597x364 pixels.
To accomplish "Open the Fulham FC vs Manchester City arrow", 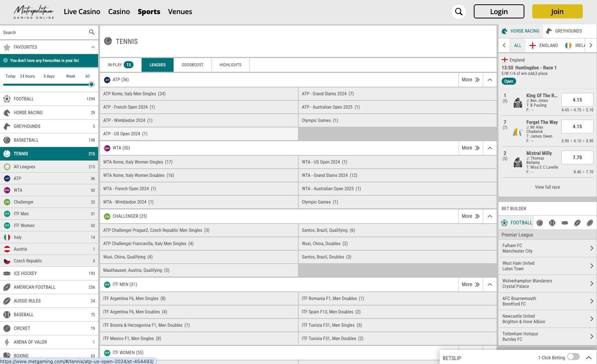I will (592, 248).
